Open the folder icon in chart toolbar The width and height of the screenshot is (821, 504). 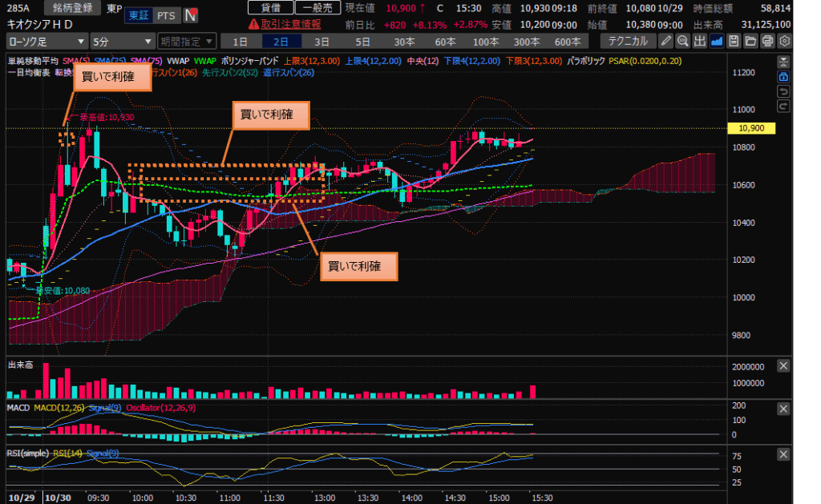point(750,41)
